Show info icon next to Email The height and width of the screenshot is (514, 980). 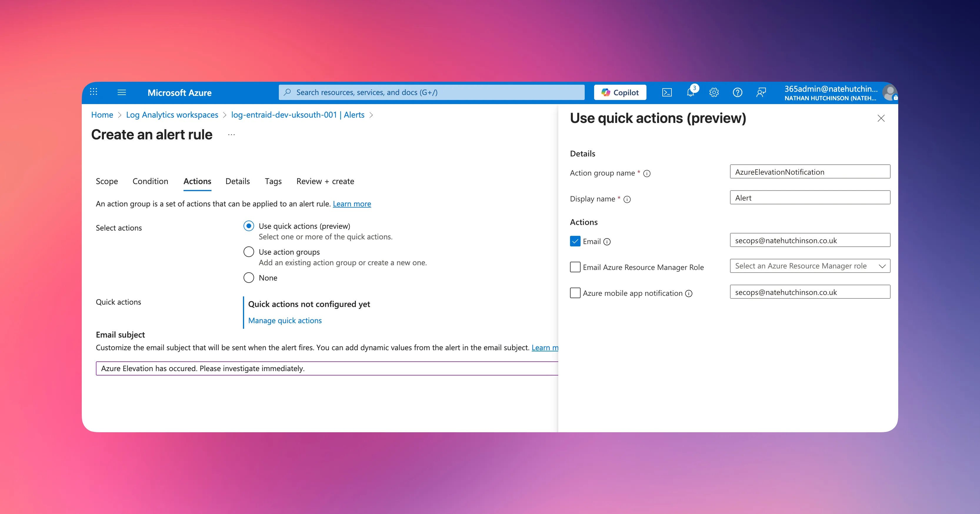[607, 242]
